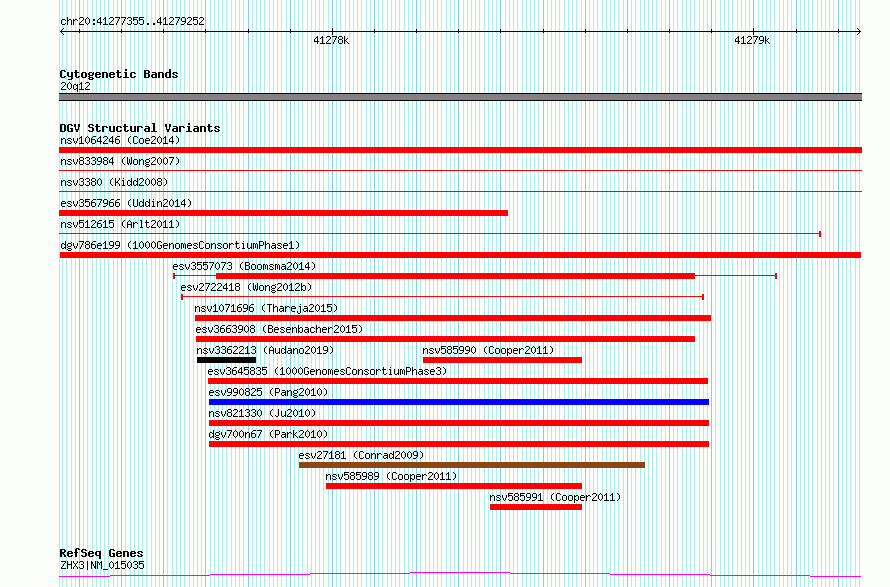
Task: Click the RefSeq Genes track title
Action: tap(101, 553)
